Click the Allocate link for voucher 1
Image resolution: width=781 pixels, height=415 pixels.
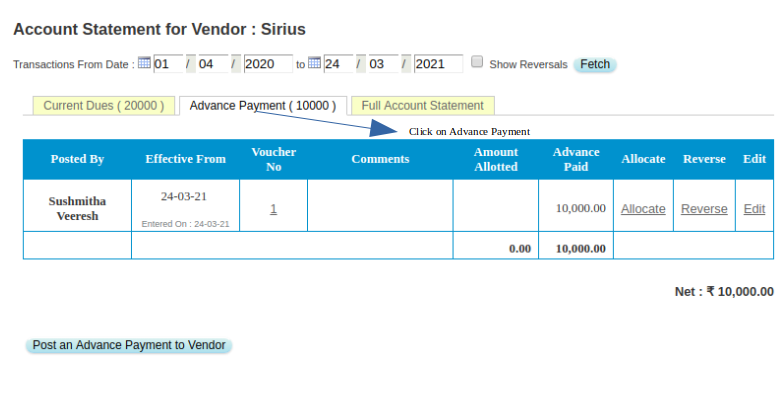pos(643,209)
